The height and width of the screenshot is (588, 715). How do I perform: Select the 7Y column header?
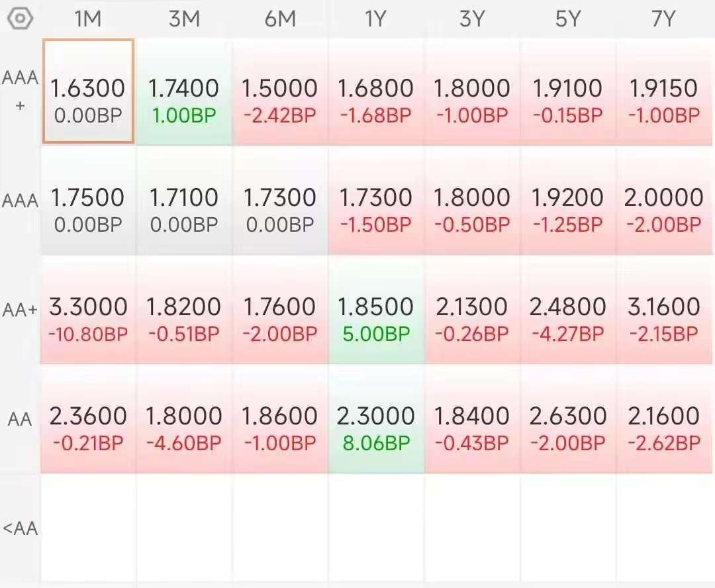(x=663, y=19)
